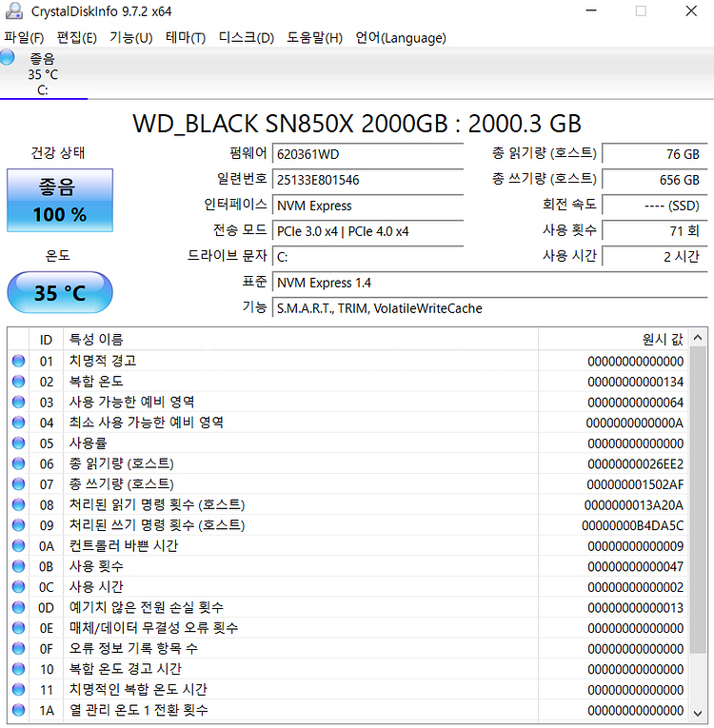714x728 pixels.
Task: Open the 언어(Language) menu
Action: click(401, 38)
